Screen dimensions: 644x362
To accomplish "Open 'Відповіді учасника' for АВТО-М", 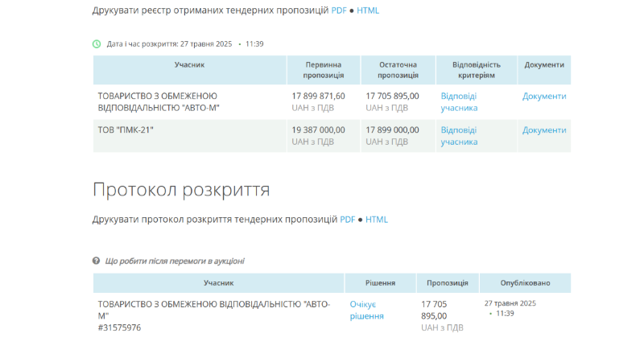I will click(x=459, y=101).
